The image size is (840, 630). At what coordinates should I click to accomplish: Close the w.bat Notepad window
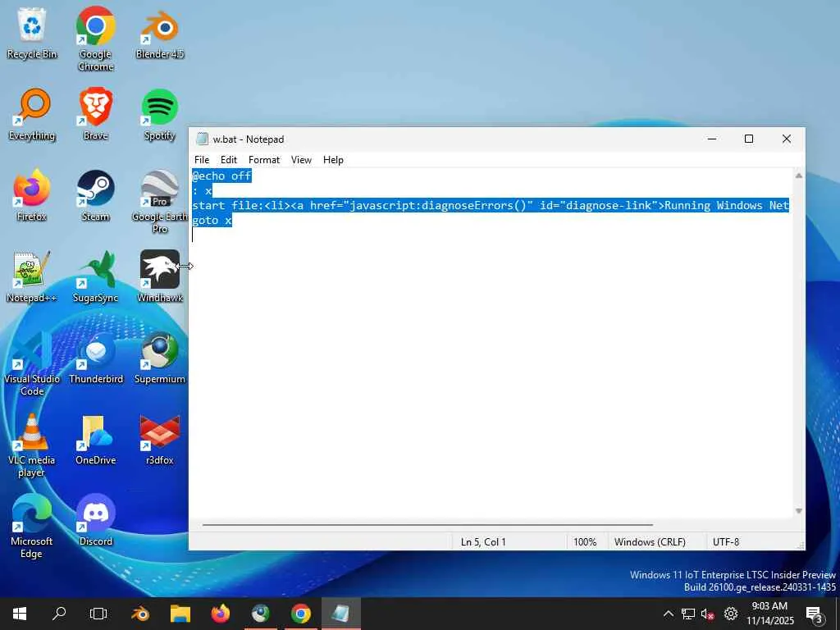point(787,139)
